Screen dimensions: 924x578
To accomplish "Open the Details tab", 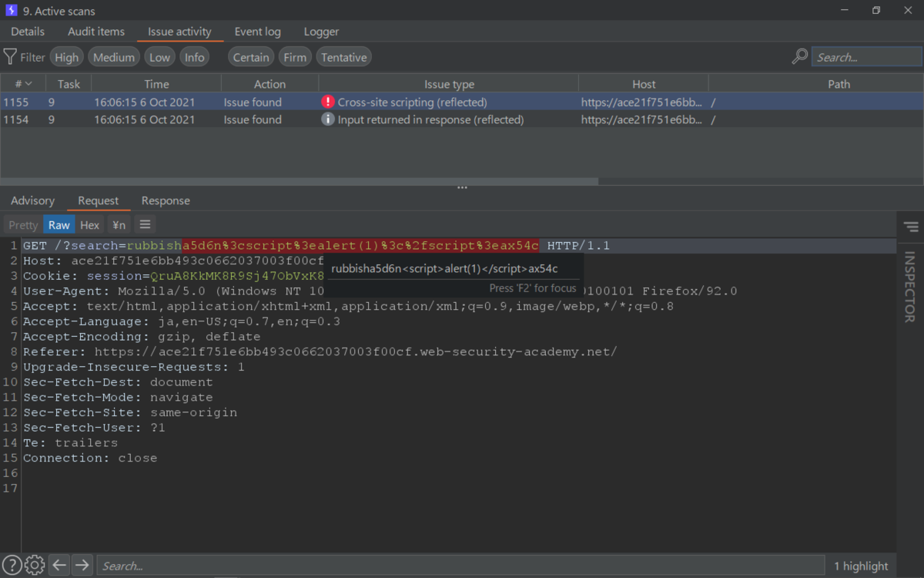I will [28, 32].
